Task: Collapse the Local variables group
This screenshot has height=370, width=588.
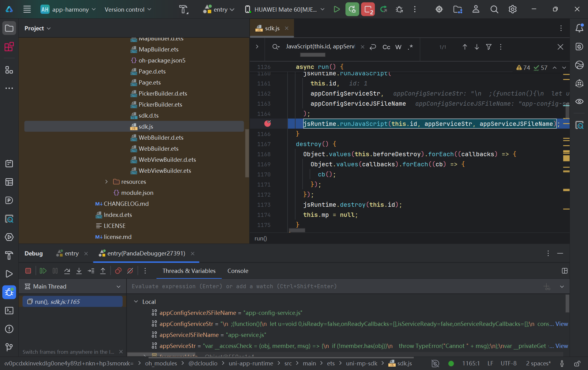Action: tap(136, 302)
